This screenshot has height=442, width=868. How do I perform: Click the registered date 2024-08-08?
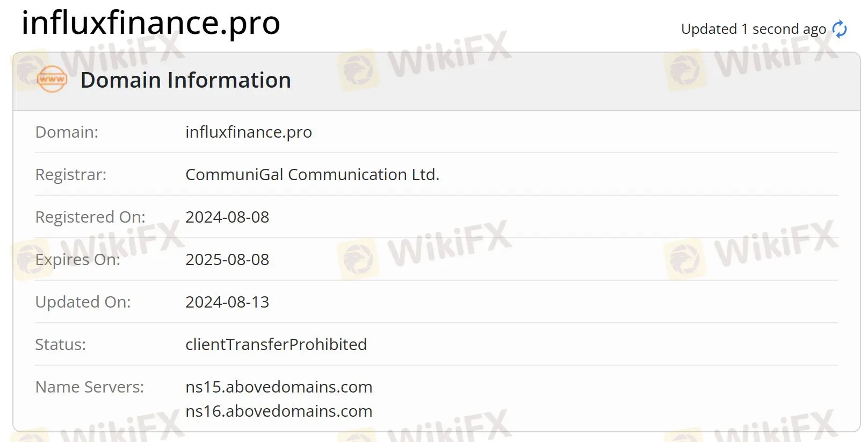tap(227, 217)
